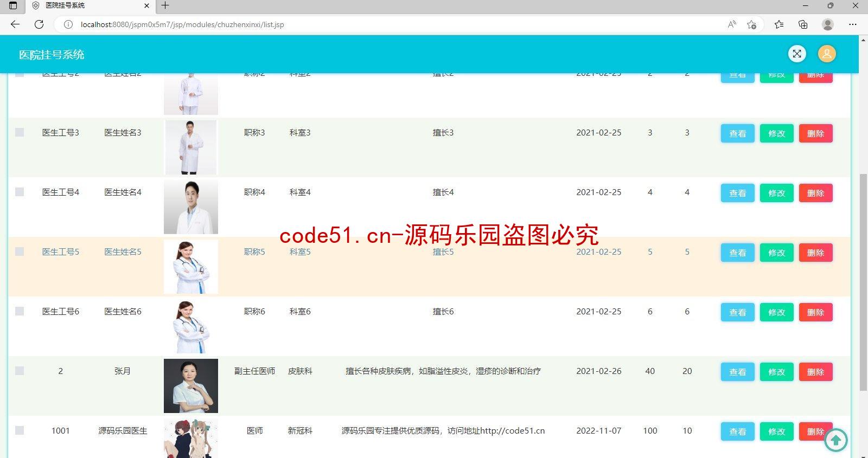Click 删除 for 医生姓名3
Viewport: 868px width, 458px height.
click(815, 133)
